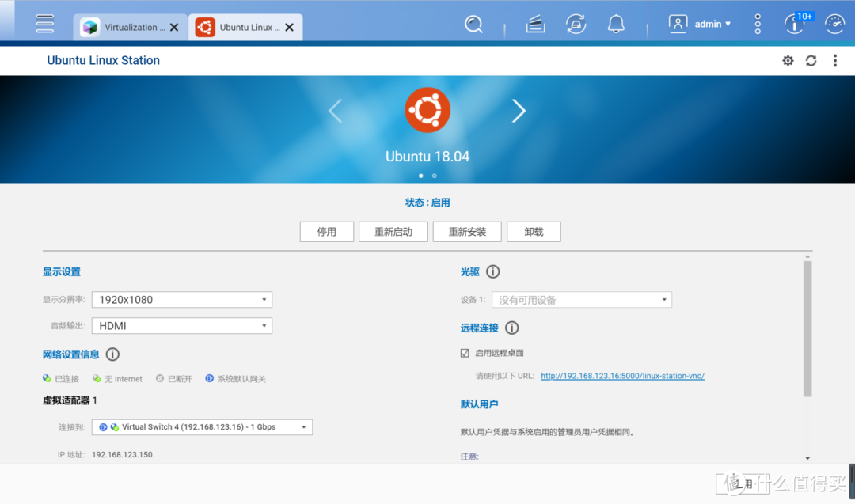The image size is (855, 504).
Task: Click the 状态 : 启用 status text
Action: (x=427, y=203)
